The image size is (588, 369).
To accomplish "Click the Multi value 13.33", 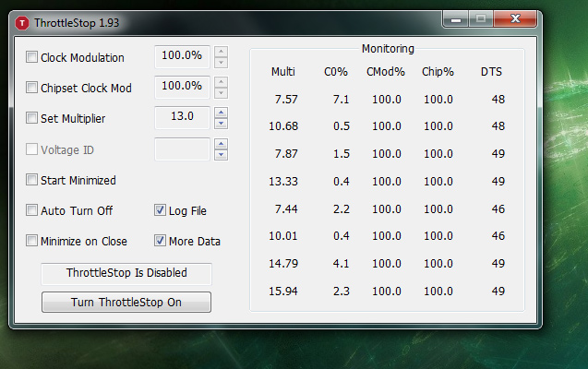I will pyautogui.click(x=283, y=182).
